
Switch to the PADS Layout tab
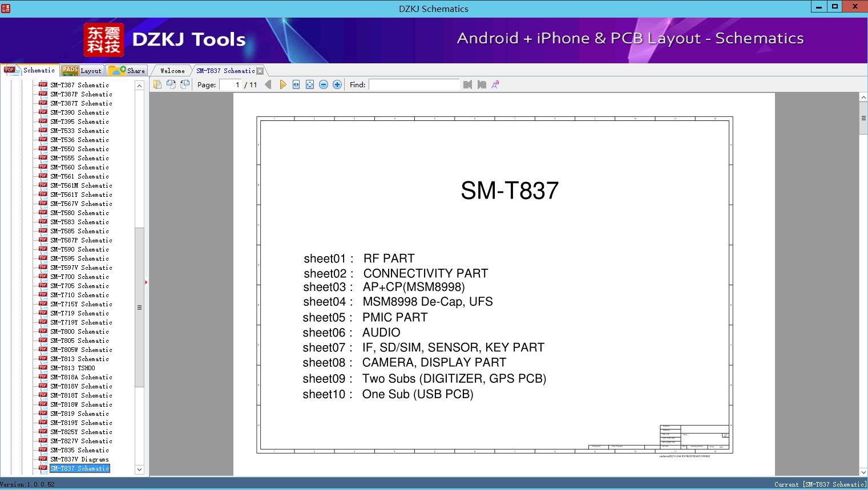point(82,71)
